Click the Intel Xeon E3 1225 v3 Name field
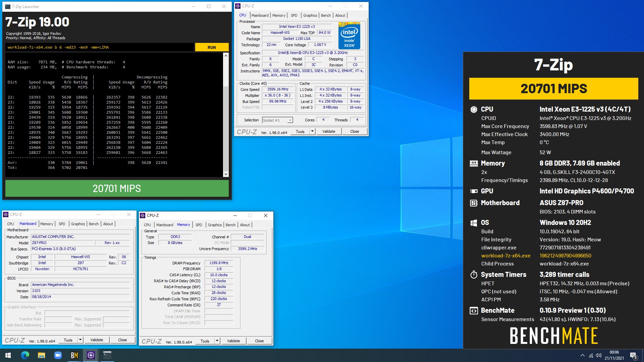 coord(297,26)
